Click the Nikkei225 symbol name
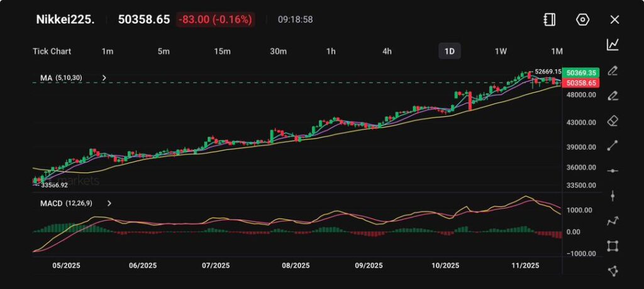 [x=65, y=20]
